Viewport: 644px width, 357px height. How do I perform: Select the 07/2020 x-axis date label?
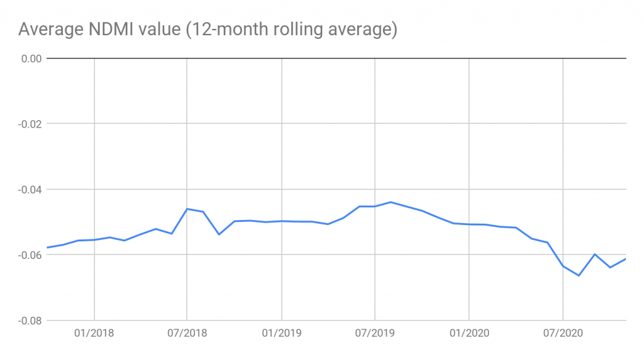click(x=563, y=333)
